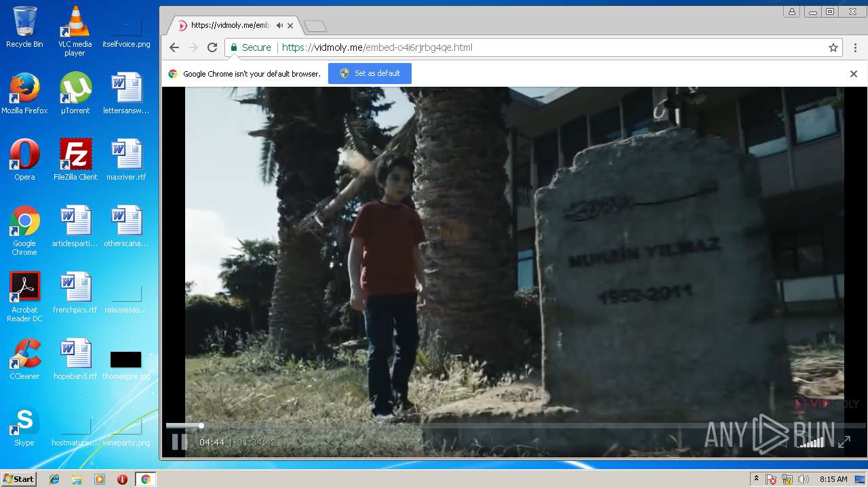Click the forward navigation arrow in Chrome
This screenshot has width=868, height=488.
click(x=193, y=47)
